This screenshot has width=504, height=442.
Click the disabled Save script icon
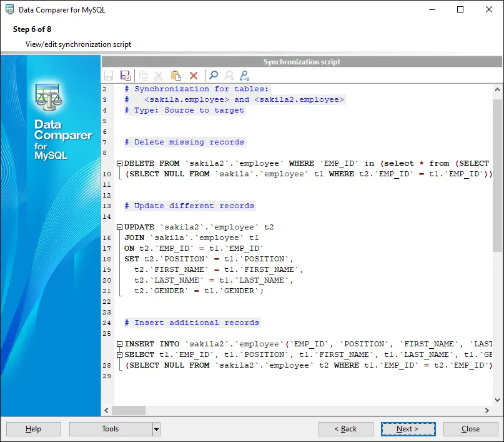tap(108, 76)
